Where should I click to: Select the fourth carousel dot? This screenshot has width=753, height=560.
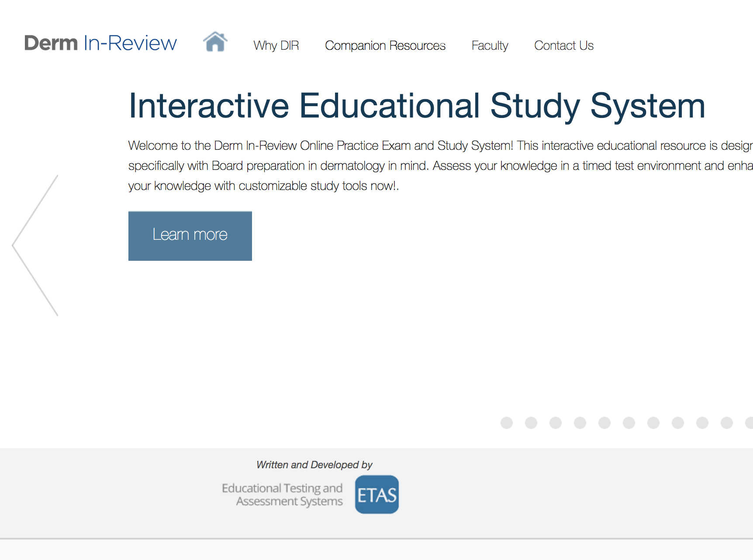(580, 423)
